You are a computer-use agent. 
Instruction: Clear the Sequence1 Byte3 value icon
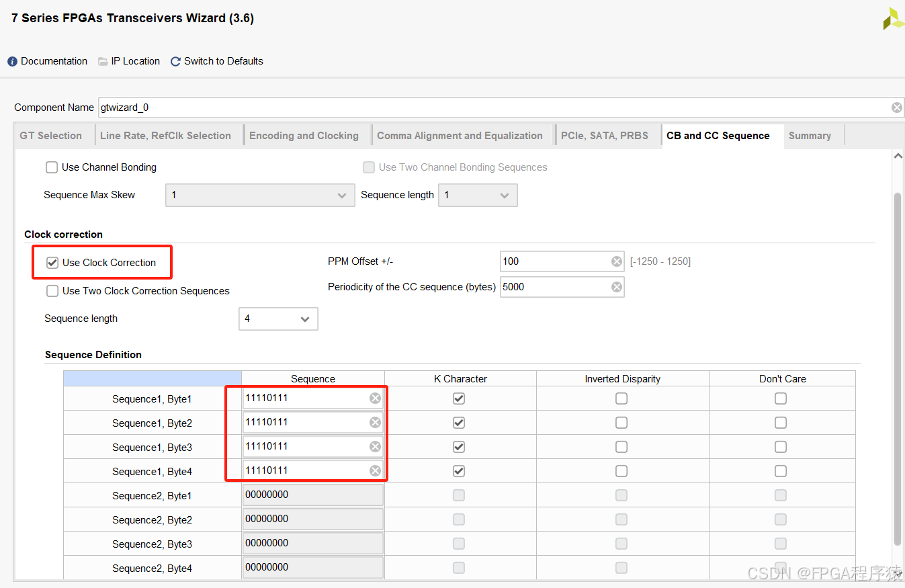(375, 447)
